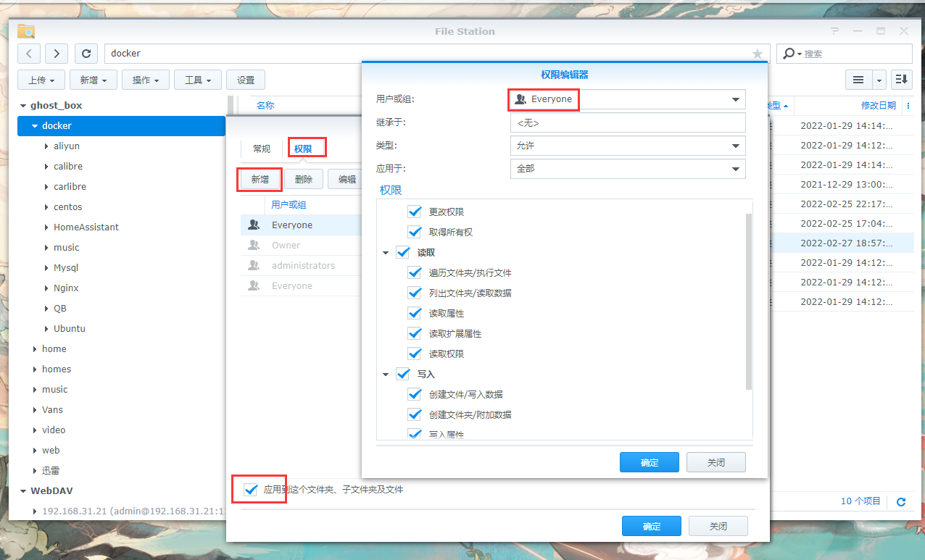The width and height of the screenshot is (925, 560).
Task: Click 关闭 in the properties dialog
Action: [x=718, y=526]
